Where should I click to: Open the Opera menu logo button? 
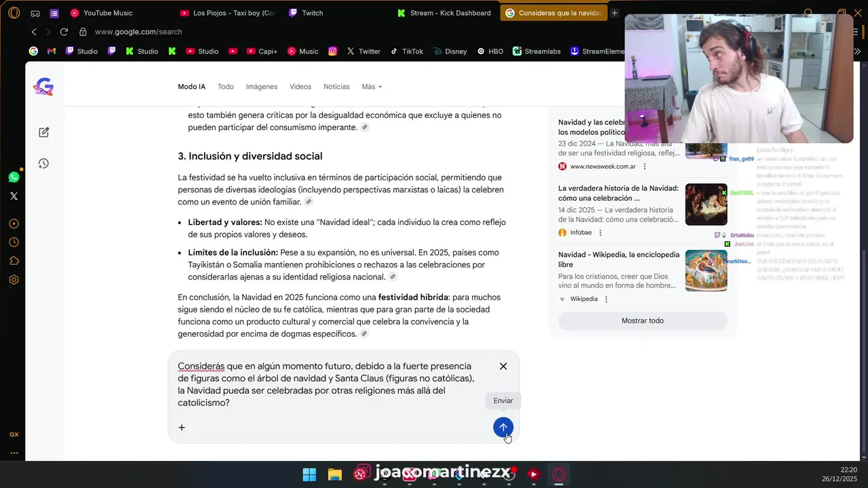(x=14, y=13)
